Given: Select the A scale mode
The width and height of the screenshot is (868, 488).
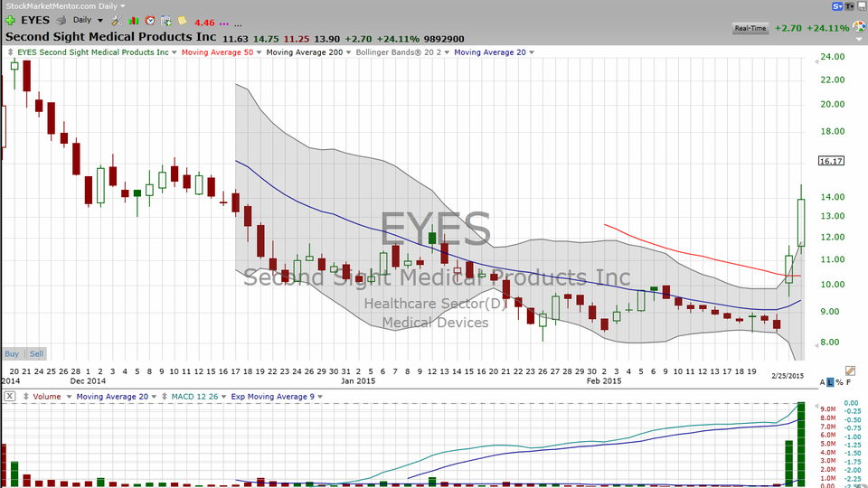Looking at the screenshot, I should pyautogui.click(x=822, y=382).
